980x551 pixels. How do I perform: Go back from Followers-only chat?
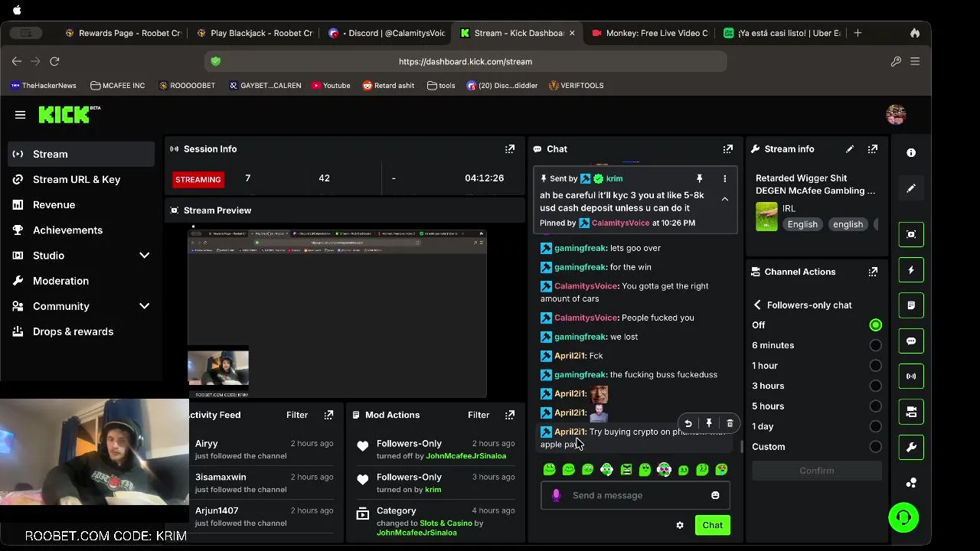click(757, 305)
